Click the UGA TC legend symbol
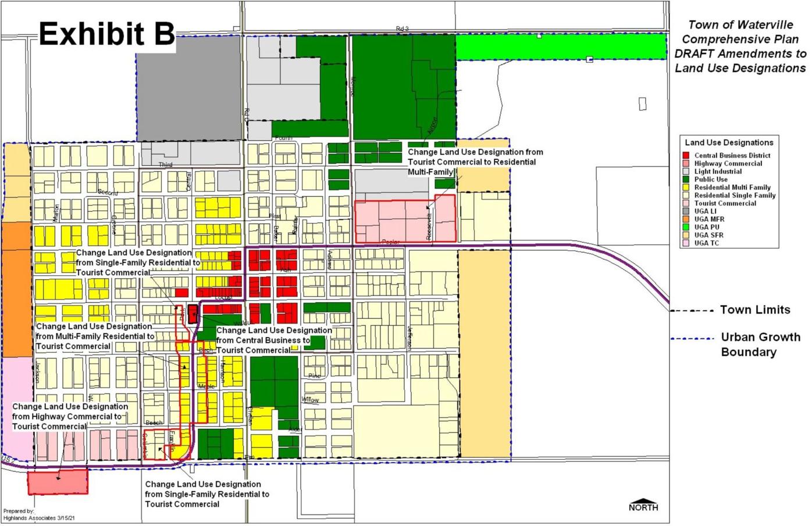This screenshot has width=812, height=526. (x=685, y=243)
